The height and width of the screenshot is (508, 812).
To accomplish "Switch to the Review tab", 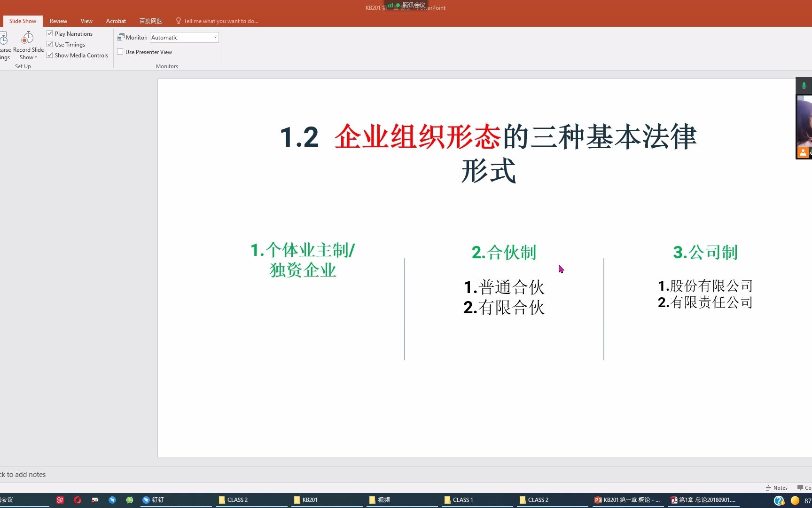I will 58,21.
